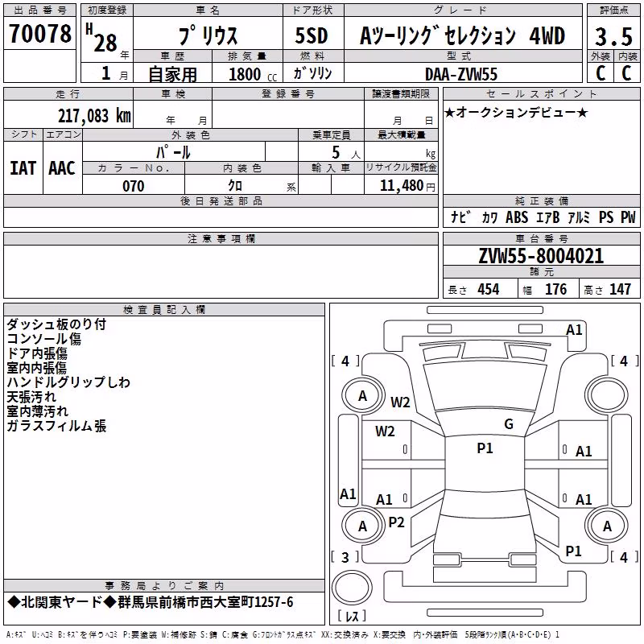Select inspector note ドア内張傷

(x=37, y=353)
